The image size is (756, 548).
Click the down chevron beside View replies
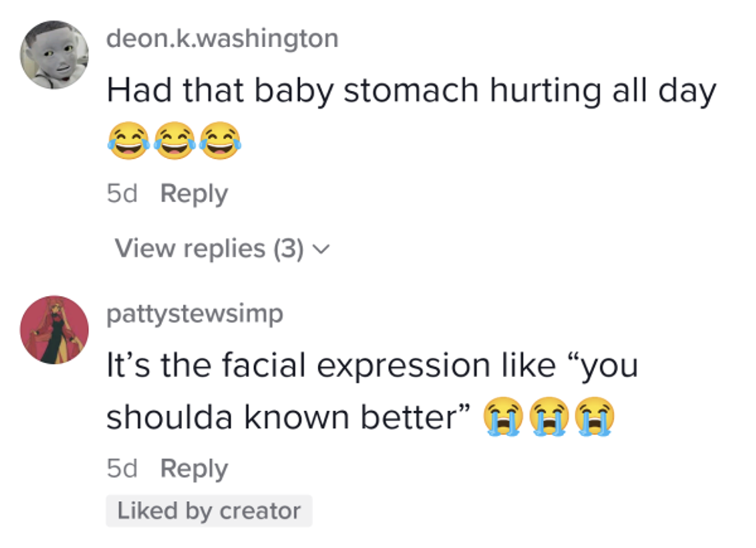(x=322, y=249)
